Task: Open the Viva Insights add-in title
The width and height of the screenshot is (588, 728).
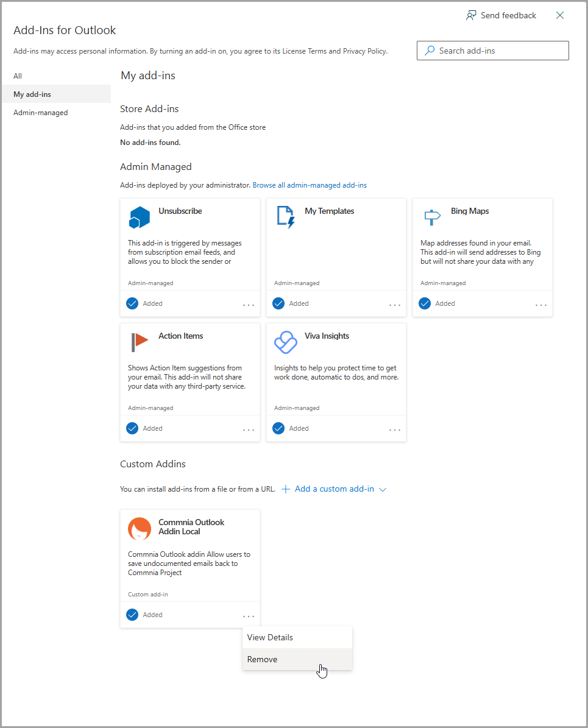Action: coord(327,336)
